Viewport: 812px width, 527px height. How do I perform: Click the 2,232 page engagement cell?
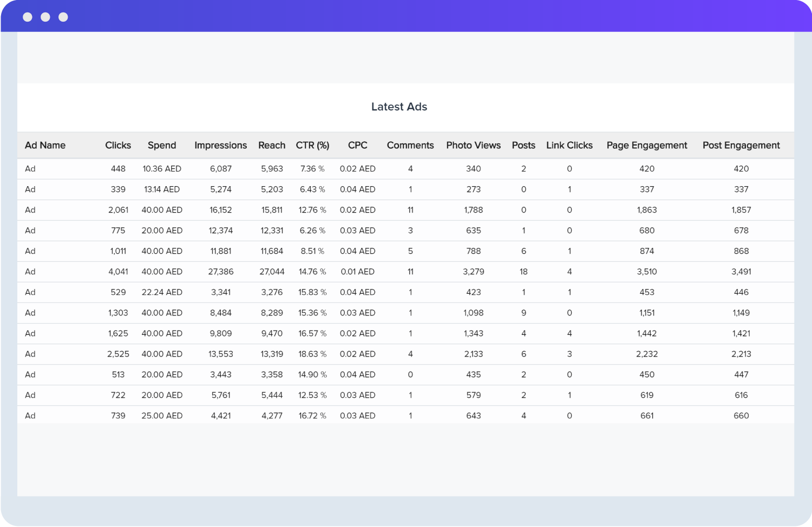click(x=647, y=354)
